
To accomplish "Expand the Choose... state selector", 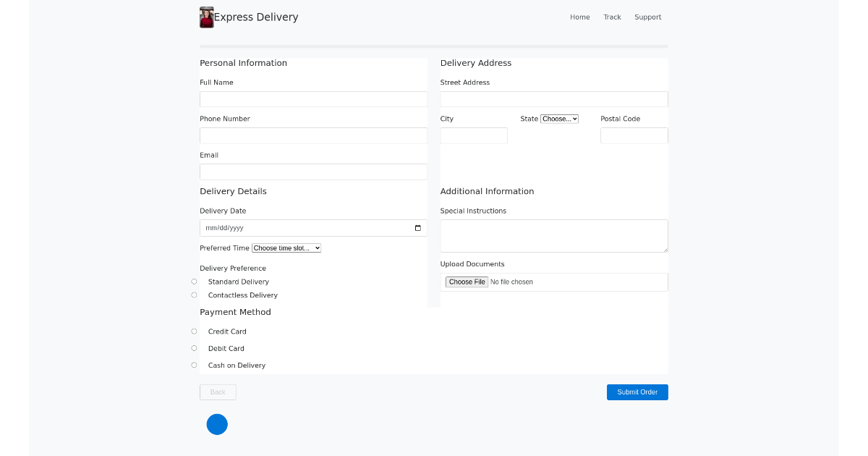I will [560, 119].
